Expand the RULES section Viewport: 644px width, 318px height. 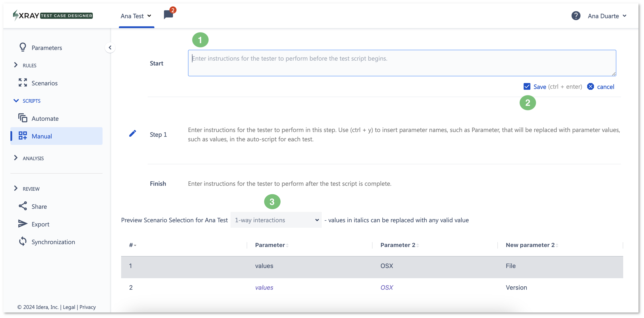coord(25,65)
